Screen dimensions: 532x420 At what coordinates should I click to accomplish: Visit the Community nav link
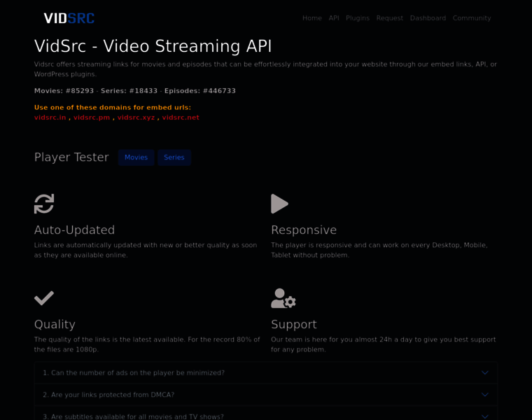(x=472, y=18)
